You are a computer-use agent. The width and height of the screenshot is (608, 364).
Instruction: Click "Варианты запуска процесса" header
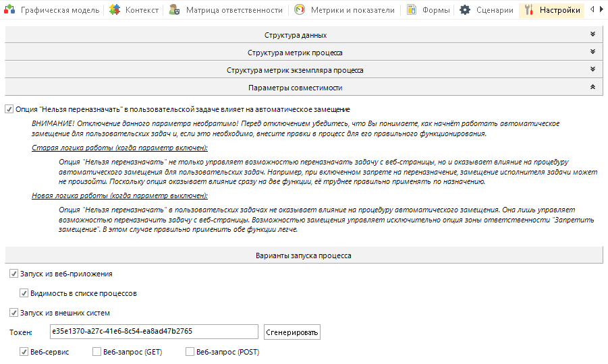[304, 256]
